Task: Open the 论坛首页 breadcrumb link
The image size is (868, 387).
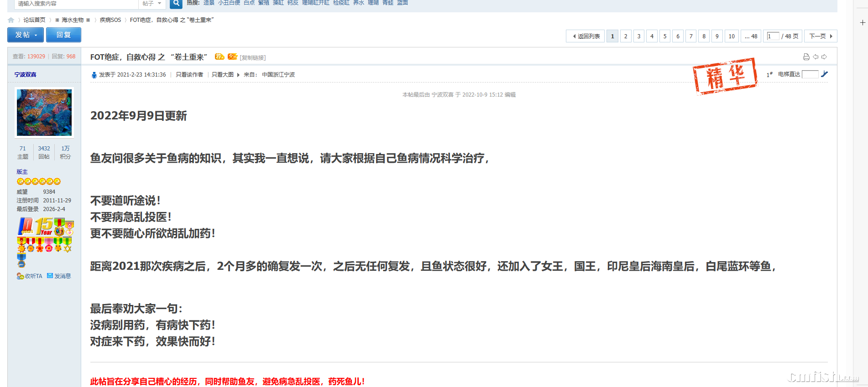Action: [x=34, y=20]
